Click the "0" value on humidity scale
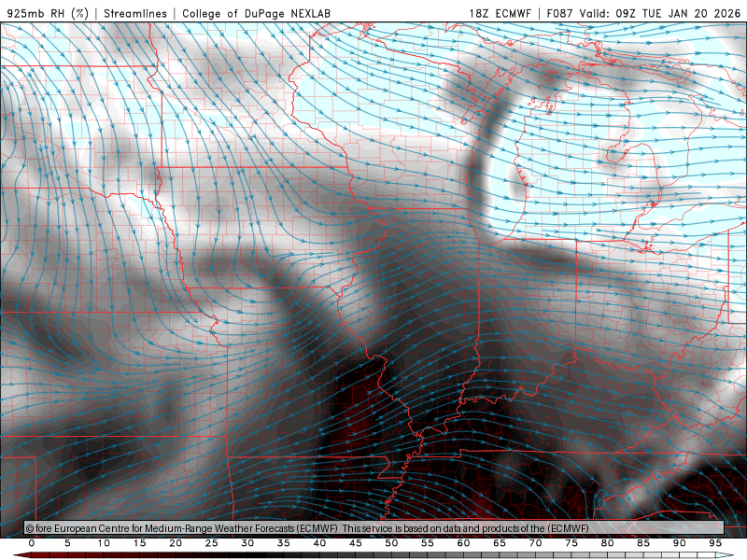Image resolution: width=747 pixels, height=560 pixels. [32, 543]
